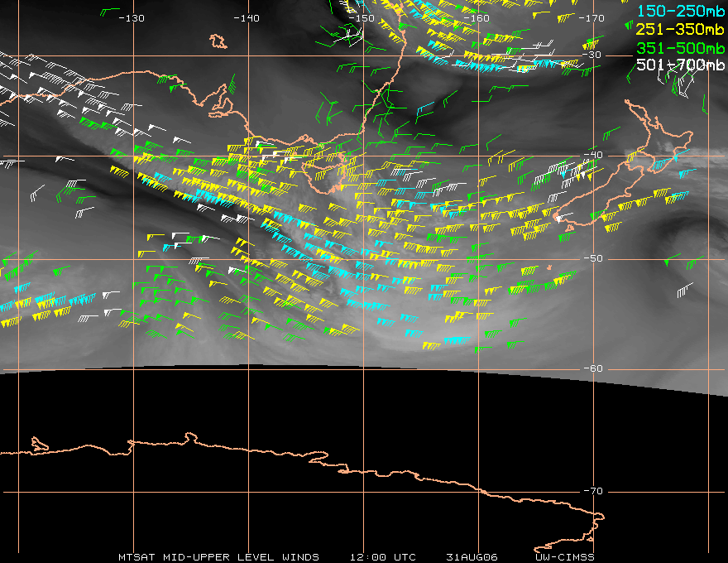Click the -40 latitude label
This screenshot has width=728, height=563.
[x=593, y=155]
